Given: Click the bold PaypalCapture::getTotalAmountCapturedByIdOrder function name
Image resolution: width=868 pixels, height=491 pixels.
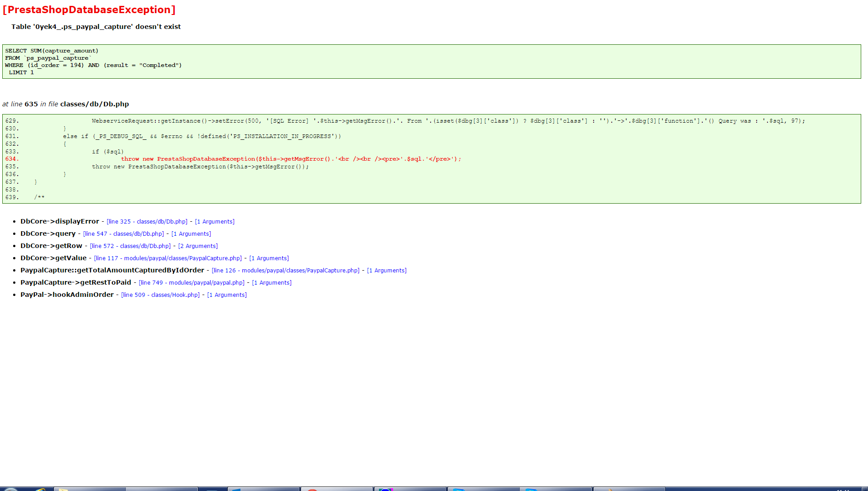Looking at the screenshot, I should pos(112,270).
